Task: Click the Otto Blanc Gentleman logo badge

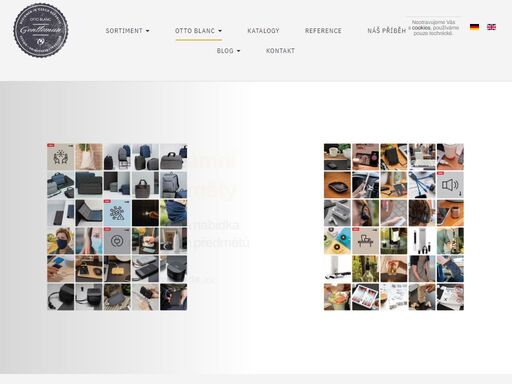Action: [x=41, y=30]
